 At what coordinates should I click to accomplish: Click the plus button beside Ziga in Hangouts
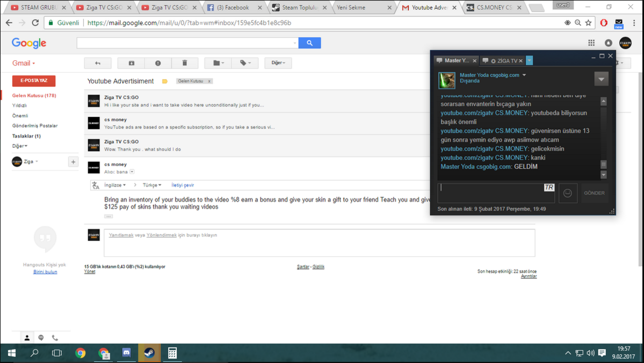coord(73,162)
